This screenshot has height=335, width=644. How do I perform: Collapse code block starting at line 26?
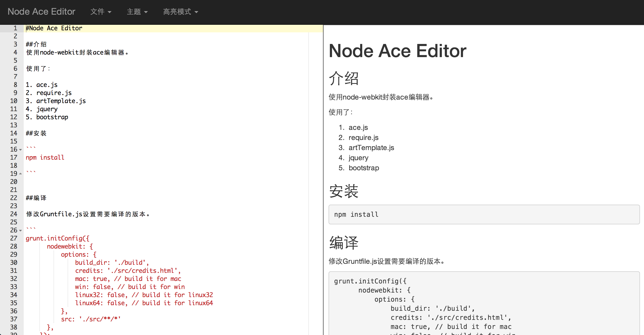(20, 230)
